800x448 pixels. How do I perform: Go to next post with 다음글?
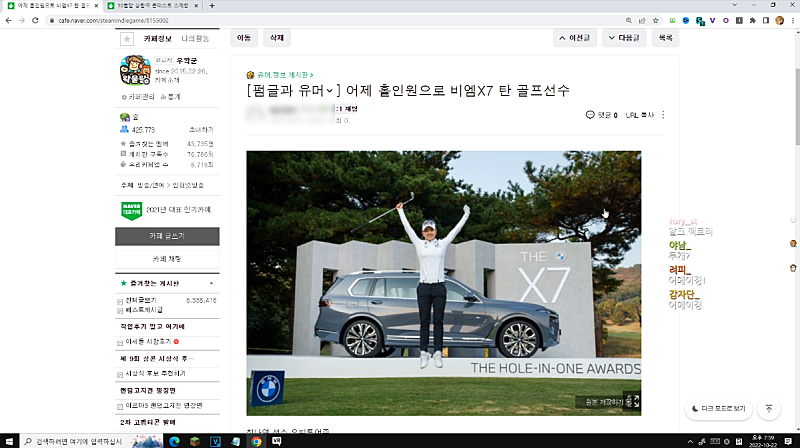tap(627, 38)
